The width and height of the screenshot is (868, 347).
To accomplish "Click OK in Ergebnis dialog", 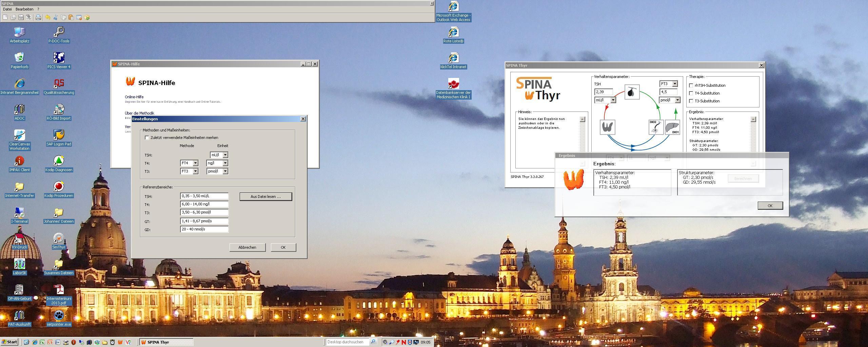I will tap(770, 206).
